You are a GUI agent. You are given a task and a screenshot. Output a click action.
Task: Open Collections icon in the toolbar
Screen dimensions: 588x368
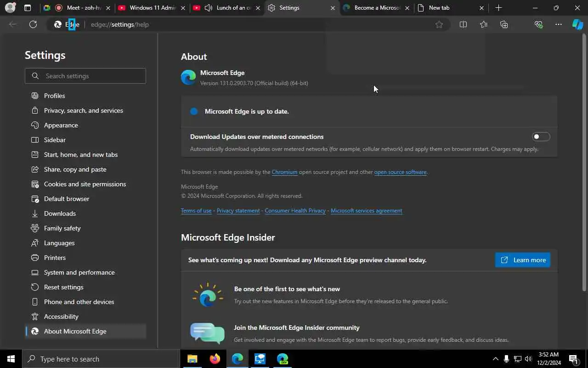(x=504, y=24)
